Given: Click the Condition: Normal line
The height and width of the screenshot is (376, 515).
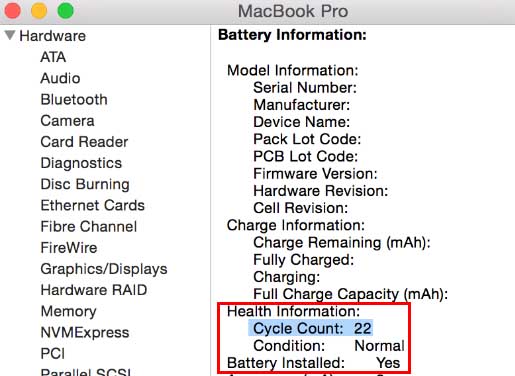Looking at the screenshot, I should [329, 346].
